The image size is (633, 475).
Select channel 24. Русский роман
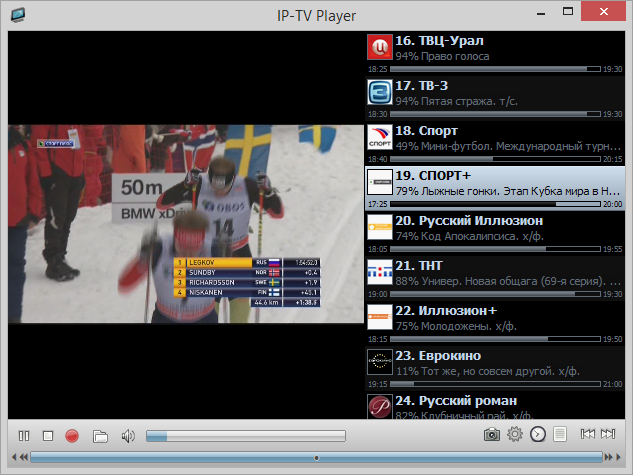tap(495, 405)
